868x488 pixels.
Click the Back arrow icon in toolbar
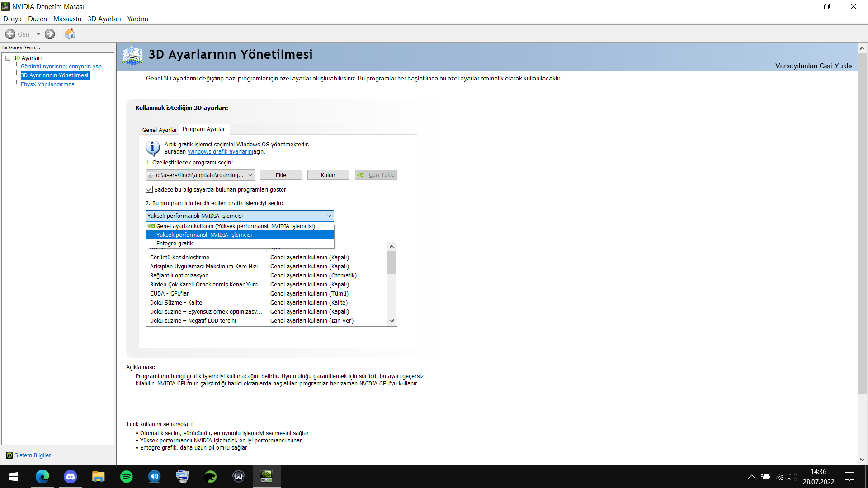[x=10, y=34]
